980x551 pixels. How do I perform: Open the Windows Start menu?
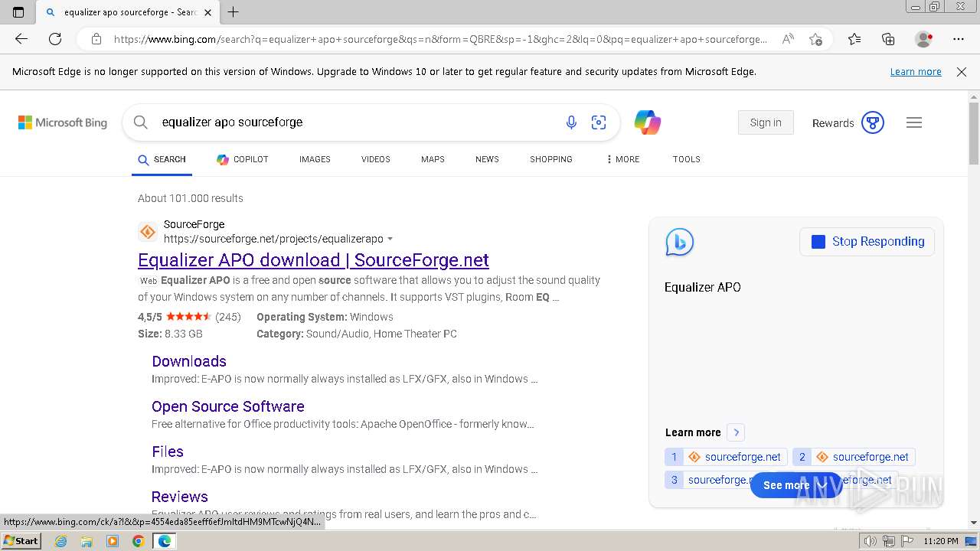pyautogui.click(x=21, y=541)
